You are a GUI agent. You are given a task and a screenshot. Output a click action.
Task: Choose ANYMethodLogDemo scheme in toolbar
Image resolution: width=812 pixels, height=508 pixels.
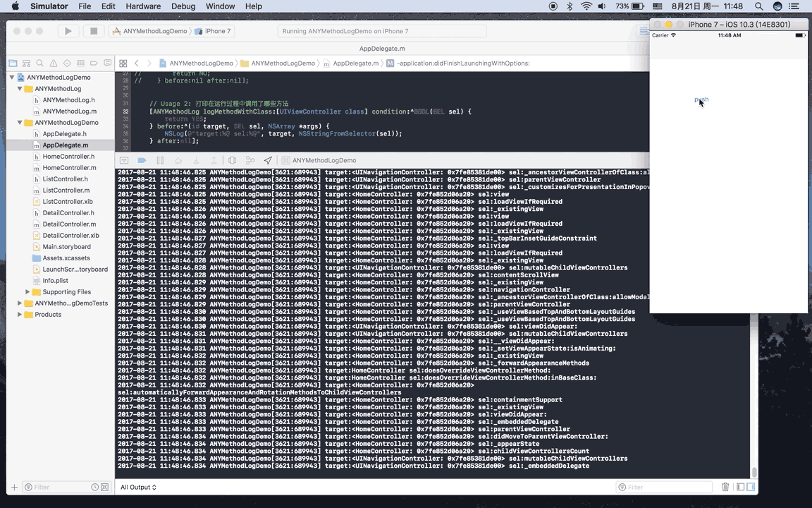point(149,31)
